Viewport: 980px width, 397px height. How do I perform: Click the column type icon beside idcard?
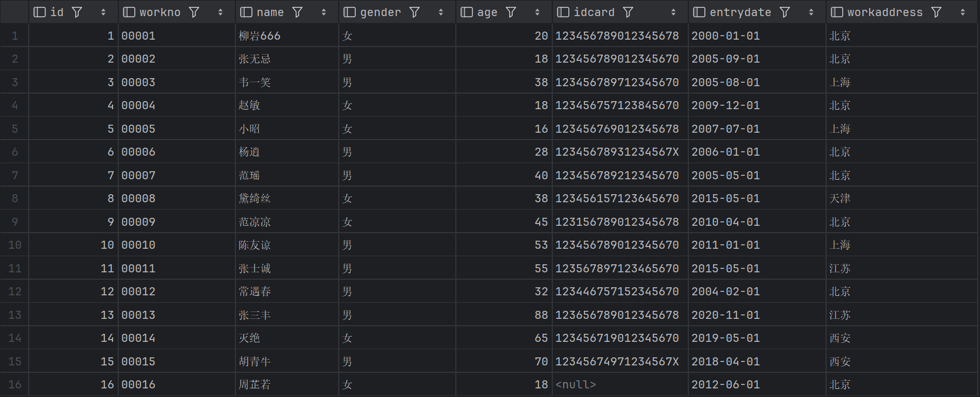(x=563, y=12)
